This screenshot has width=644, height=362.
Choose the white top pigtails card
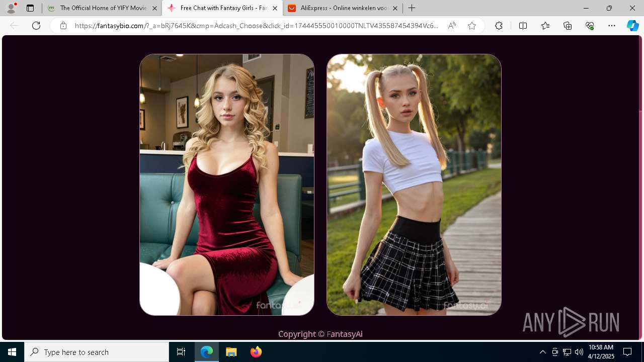[x=414, y=185]
